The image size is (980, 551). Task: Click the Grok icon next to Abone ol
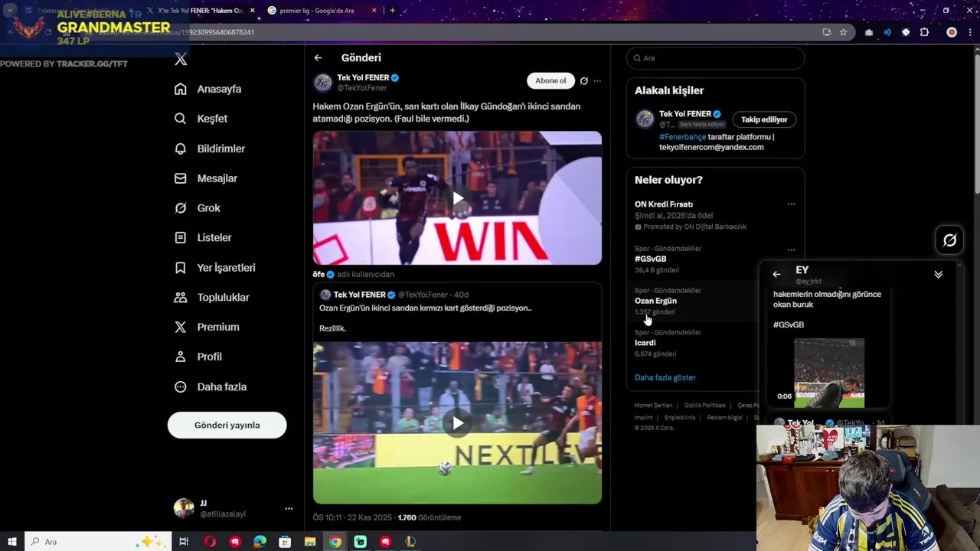(583, 80)
